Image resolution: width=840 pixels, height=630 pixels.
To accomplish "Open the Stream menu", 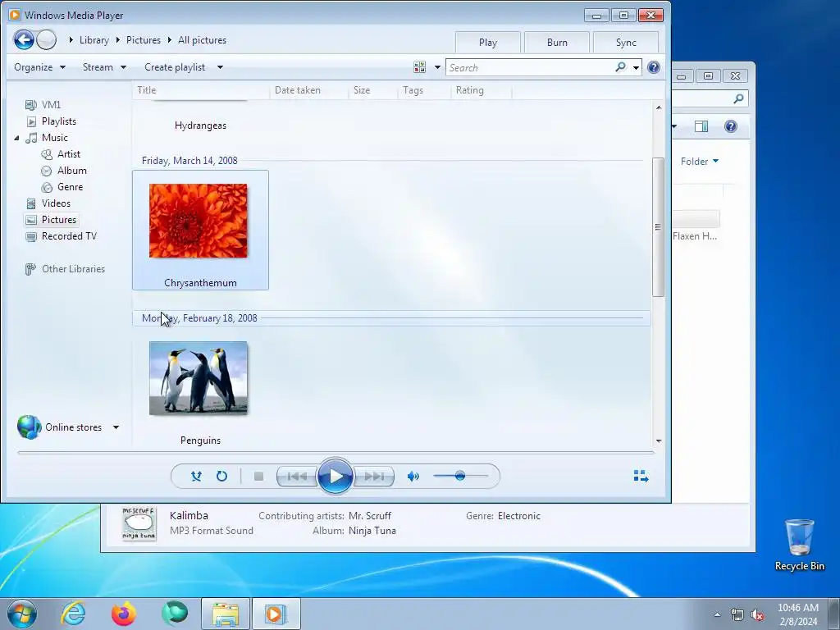I will [104, 67].
